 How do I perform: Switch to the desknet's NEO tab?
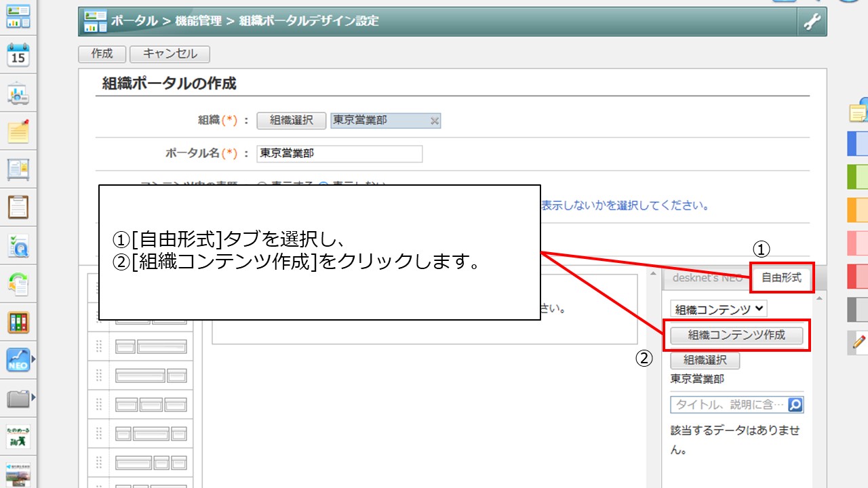[707, 278]
